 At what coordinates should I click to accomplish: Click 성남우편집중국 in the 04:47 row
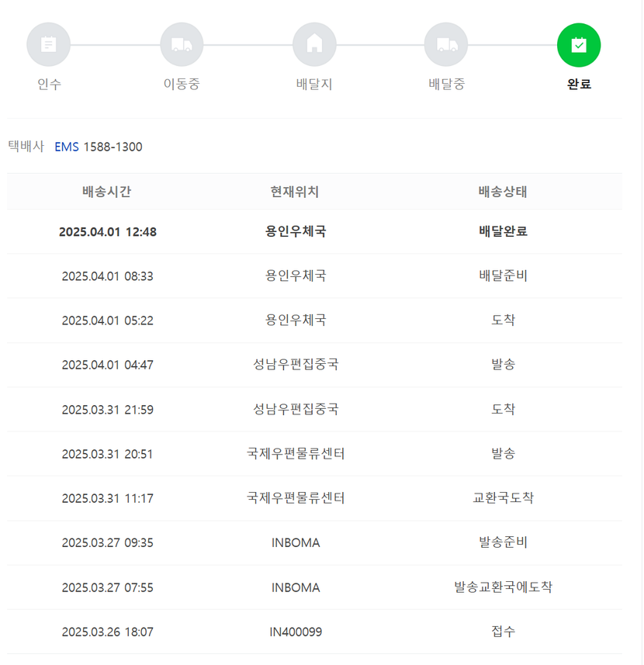point(296,364)
